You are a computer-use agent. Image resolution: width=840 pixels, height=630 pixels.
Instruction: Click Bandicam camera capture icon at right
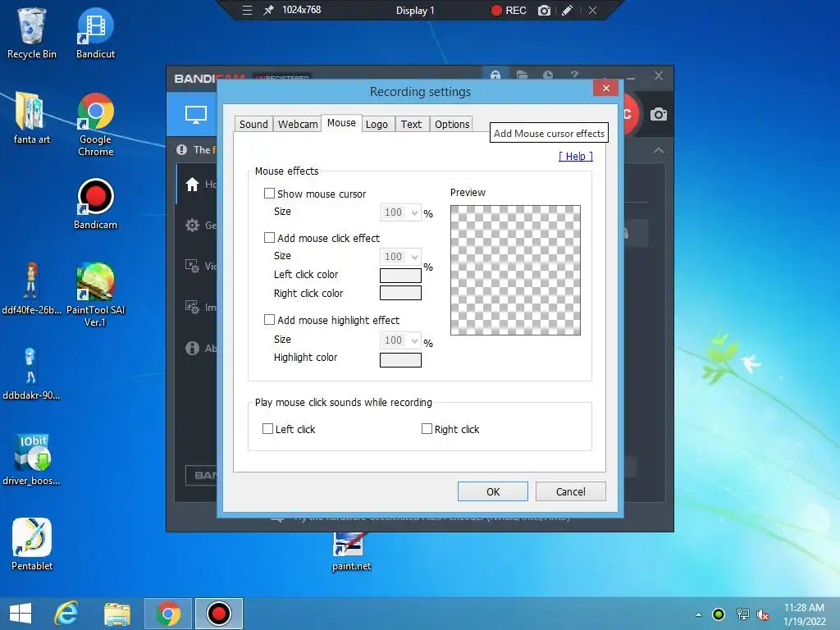tap(659, 114)
